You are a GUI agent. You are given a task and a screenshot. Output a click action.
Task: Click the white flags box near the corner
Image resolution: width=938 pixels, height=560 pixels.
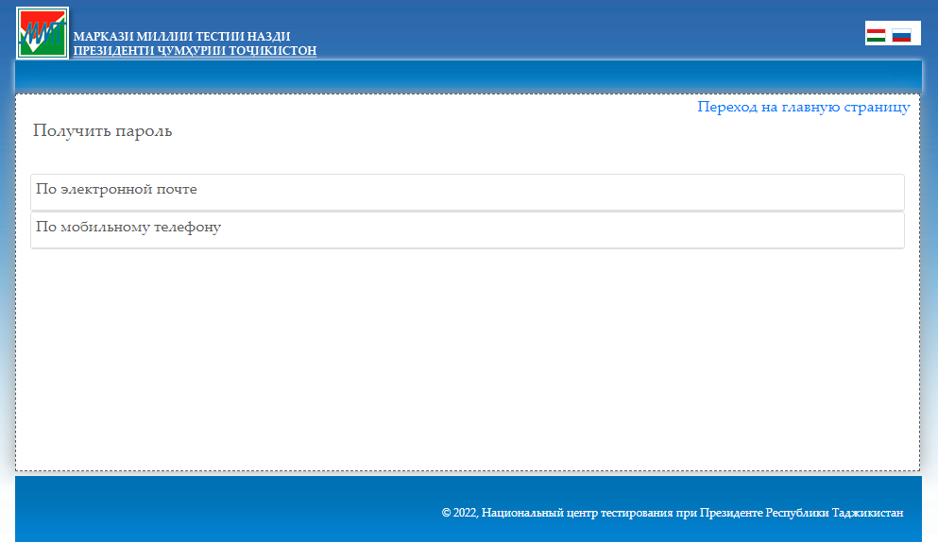(892, 32)
